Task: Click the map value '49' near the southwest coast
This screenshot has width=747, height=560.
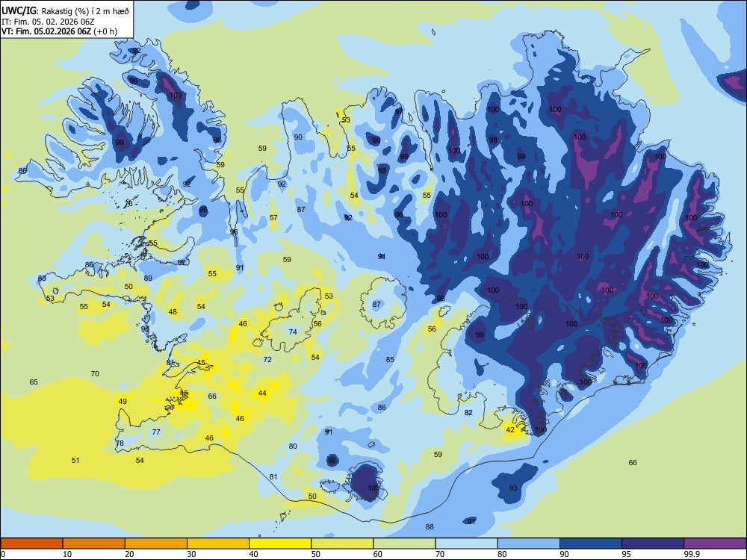Action: [123, 401]
